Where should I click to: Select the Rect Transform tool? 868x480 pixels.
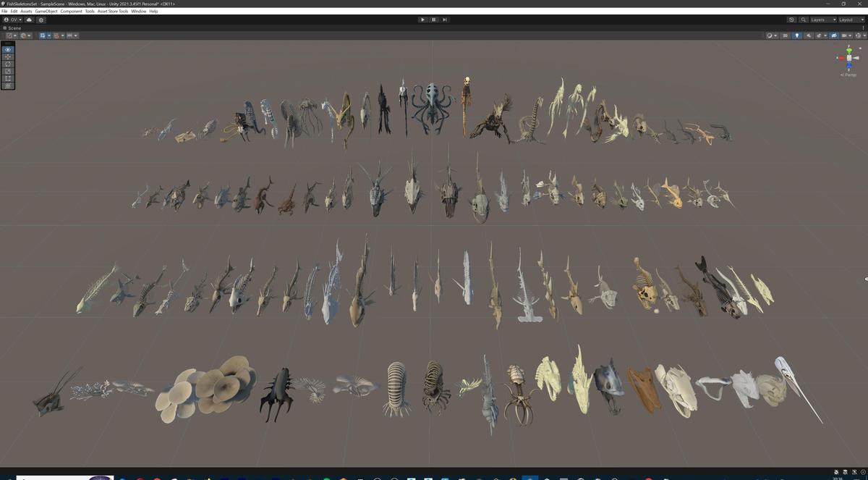7,78
